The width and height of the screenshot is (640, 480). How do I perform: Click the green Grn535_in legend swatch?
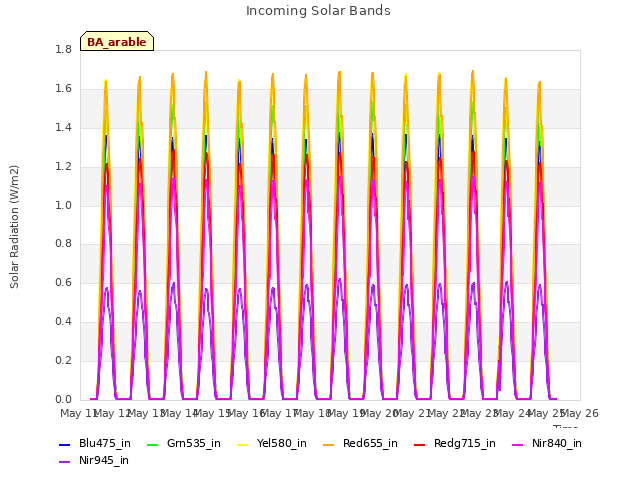152,444
